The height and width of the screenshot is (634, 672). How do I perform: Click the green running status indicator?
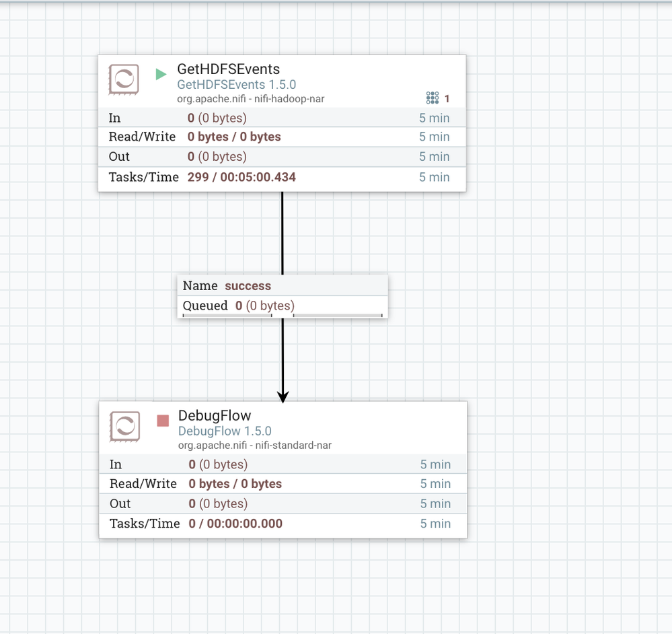click(x=161, y=74)
